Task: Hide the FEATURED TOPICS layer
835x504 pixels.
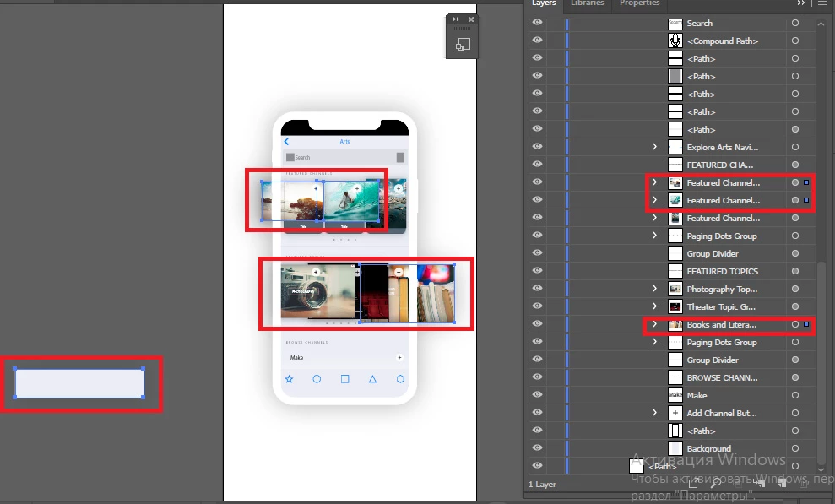Action: click(x=537, y=270)
